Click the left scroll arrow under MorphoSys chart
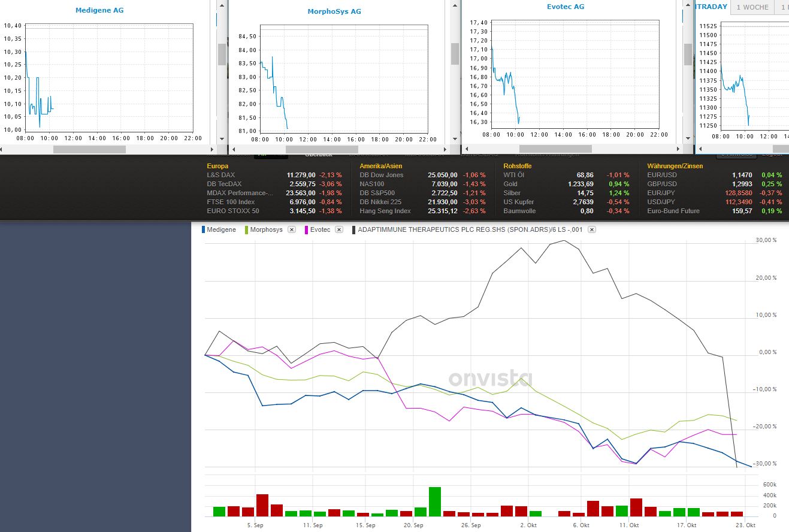This screenshot has width=789, height=532. click(x=233, y=149)
